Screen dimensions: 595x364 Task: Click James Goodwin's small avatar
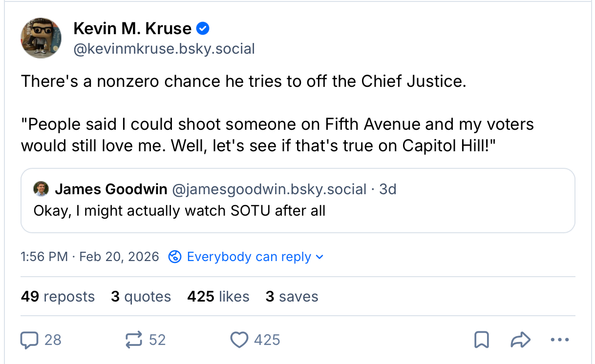[x=40, y=189]
